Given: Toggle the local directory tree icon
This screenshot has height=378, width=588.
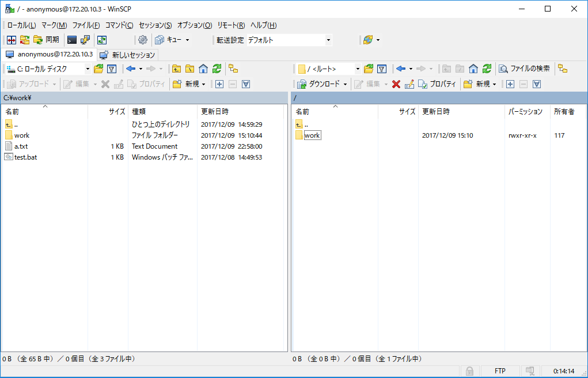Looking at the screenshot, I should [x=233, y=69].
